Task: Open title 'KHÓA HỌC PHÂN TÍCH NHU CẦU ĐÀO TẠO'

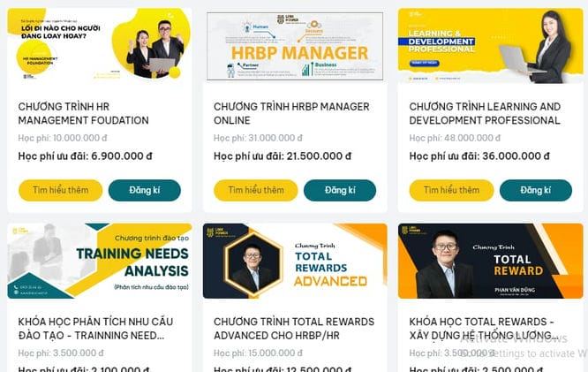Action: coord(95,329)
